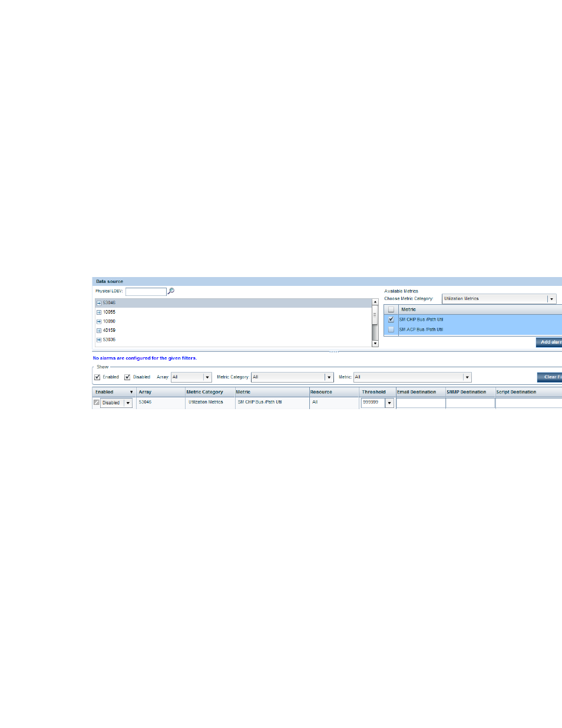The width and height of the screenshot is (562, 728).
Task: Click the Threshold value field 999999
Action: [373, 403]
